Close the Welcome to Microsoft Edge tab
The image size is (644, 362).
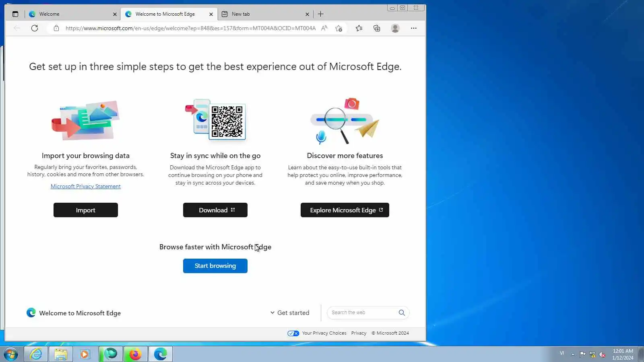(x=211, y=14)
